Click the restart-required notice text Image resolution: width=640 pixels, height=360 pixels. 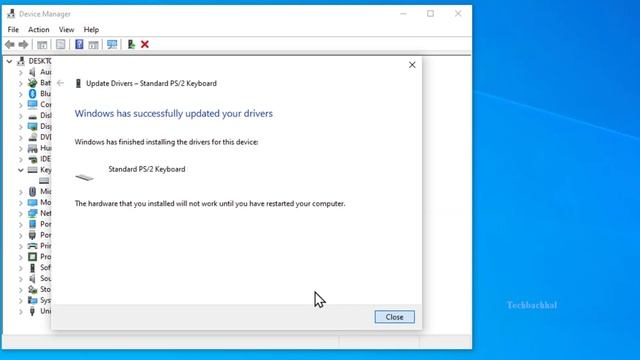coord(210,203)
